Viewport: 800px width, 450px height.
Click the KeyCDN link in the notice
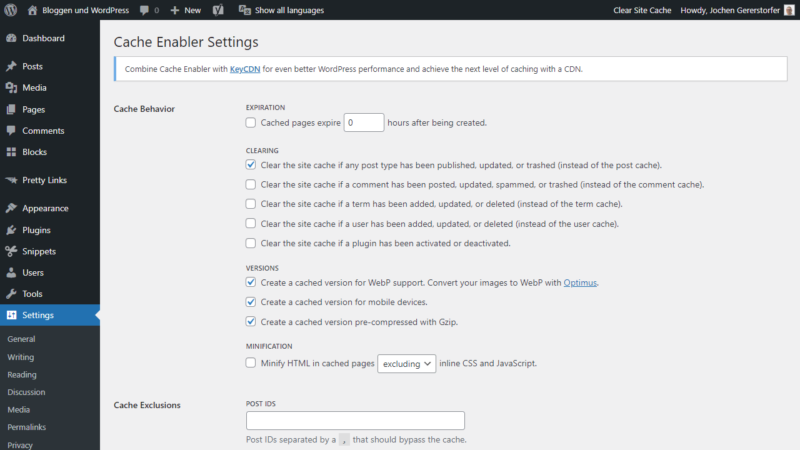[x=244, y=70]
